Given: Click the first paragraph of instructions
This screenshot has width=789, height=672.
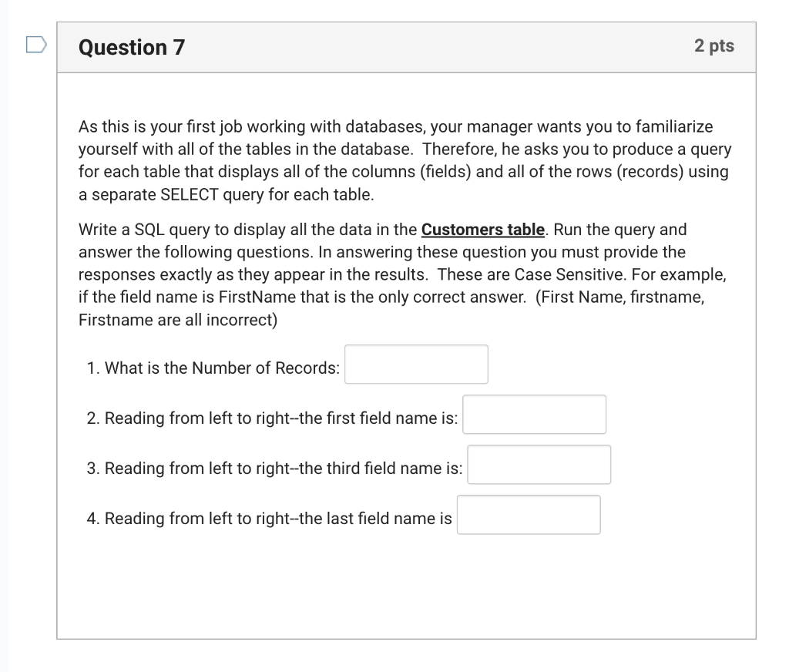Looking at the screenshot, I should coord(405,160).
